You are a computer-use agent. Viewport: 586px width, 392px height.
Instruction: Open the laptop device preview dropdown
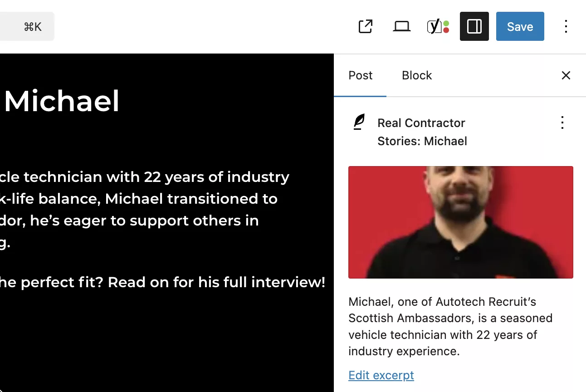point(401,27)
